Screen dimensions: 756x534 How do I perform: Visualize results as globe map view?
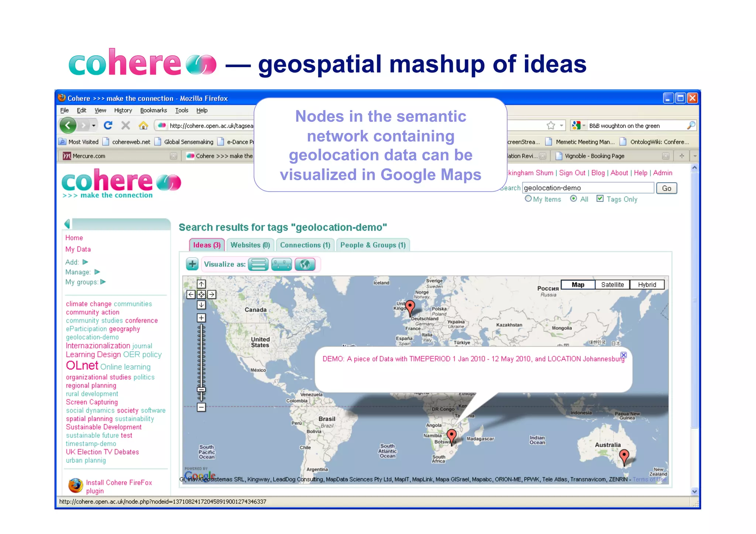coord(305,264)
